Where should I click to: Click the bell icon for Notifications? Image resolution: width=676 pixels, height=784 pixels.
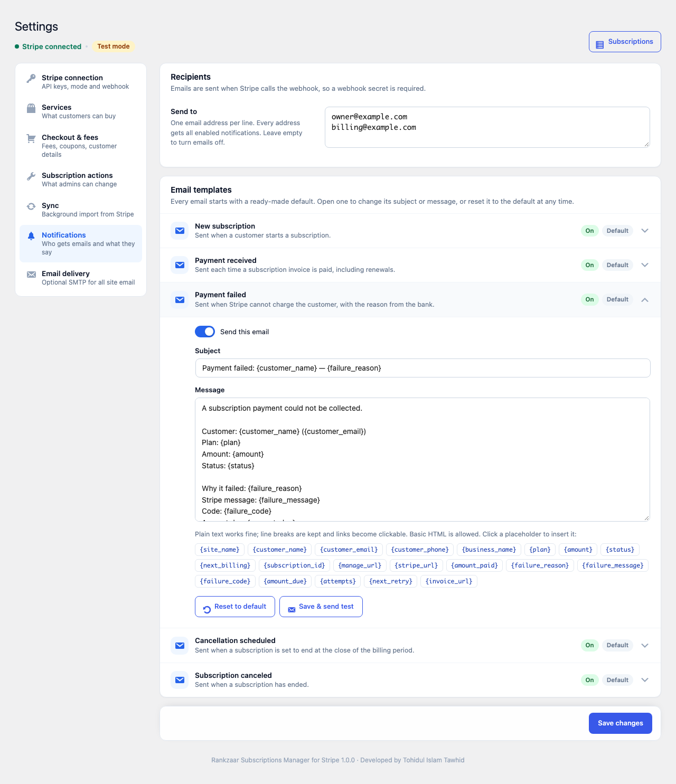pos(31,236)
